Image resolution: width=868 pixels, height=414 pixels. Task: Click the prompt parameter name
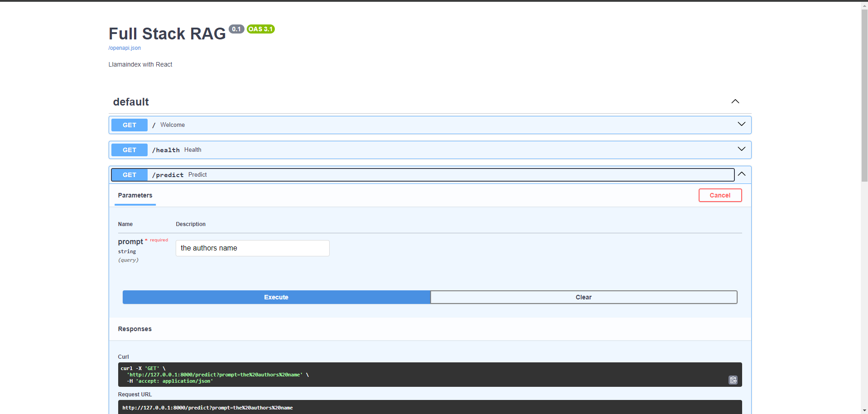pyautogui.click(x=130, y=242)
